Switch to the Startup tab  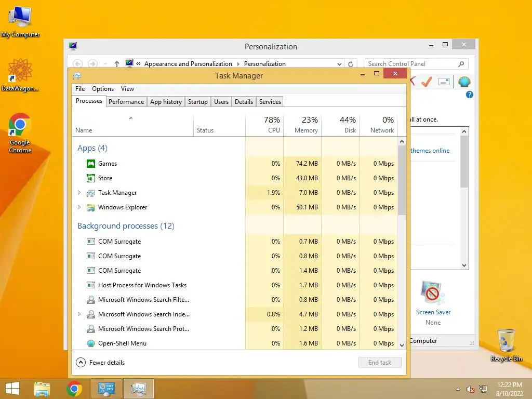pos(198,102)
